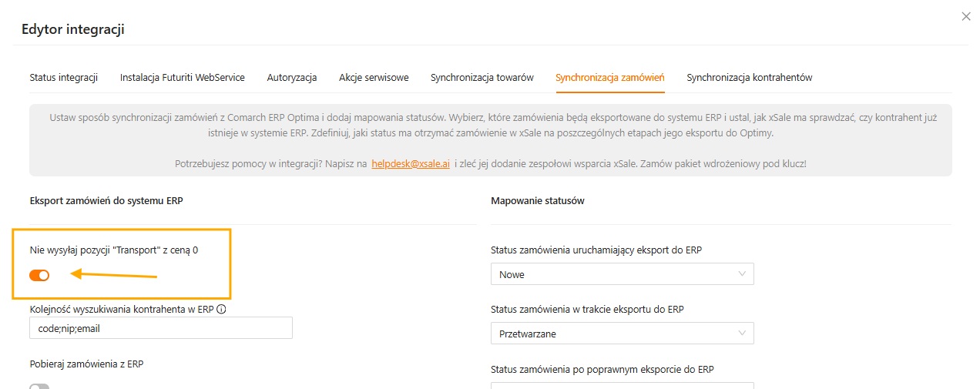Select the Akcje serwisowe tab
This screenshot has height=389, width=980.
coord(374,78)
